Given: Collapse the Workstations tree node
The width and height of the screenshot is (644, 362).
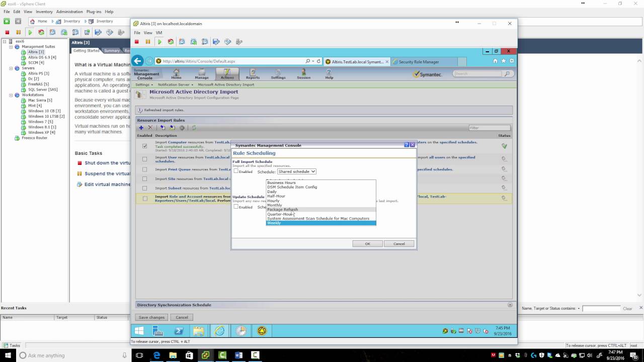Looking at the screenshot, I should tap(11, 95).
